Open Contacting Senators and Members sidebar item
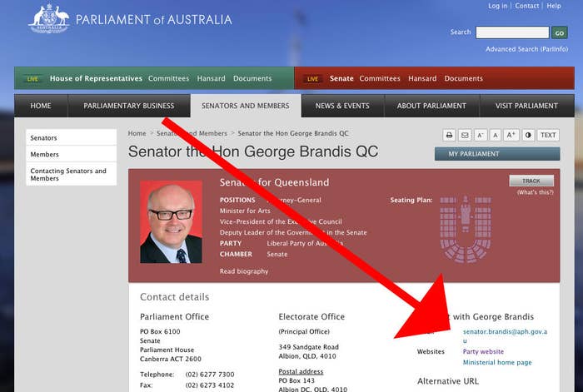583x392 pixels. point(71,174)
